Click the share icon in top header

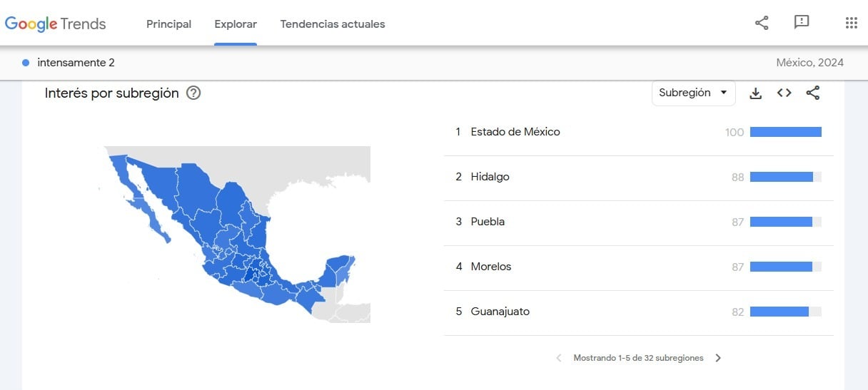762,23
